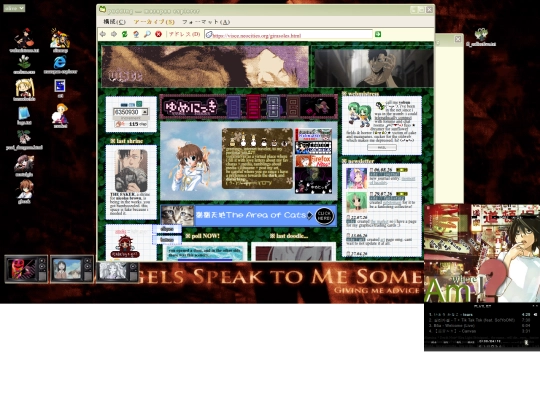
Task: Open the フォーマット(A) menu
Action: (206, 22)
